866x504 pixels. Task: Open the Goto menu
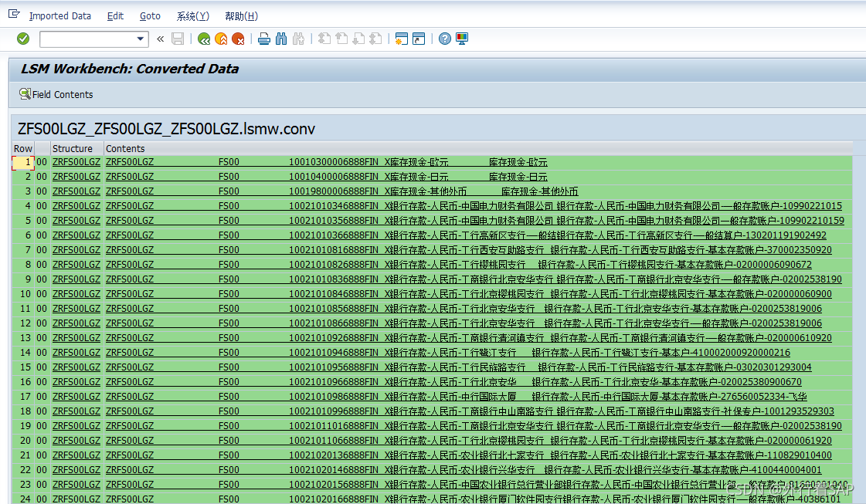pyautogui.click(x=150, y=16)
